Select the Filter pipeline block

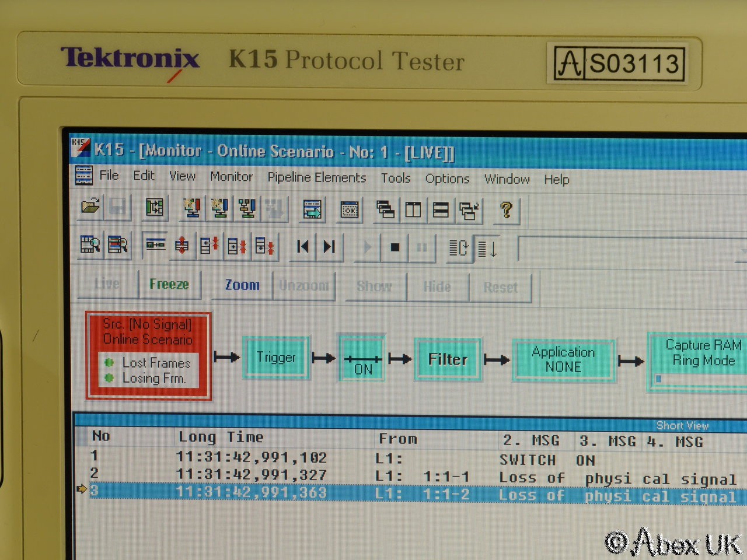click(448, 359)
